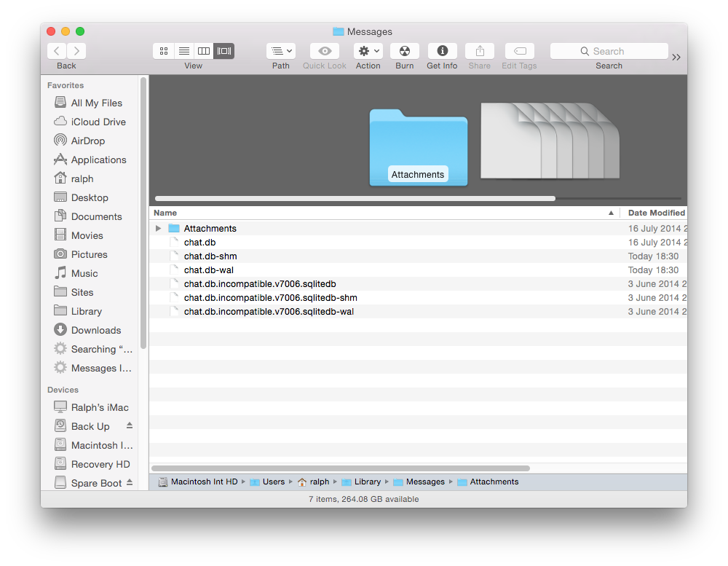
Task: Click the Attachments folder in Cover Flow
Action: click(419, 147)
